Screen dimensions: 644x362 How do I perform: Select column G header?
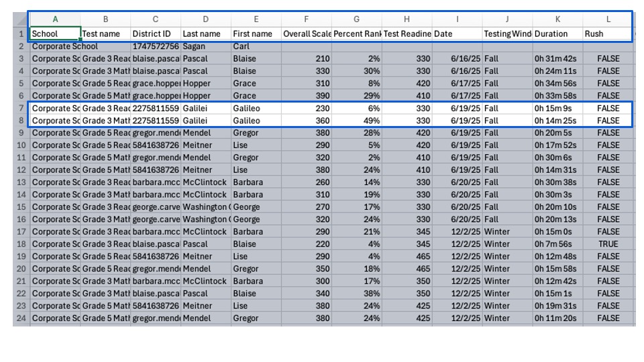tap(356, 19)
